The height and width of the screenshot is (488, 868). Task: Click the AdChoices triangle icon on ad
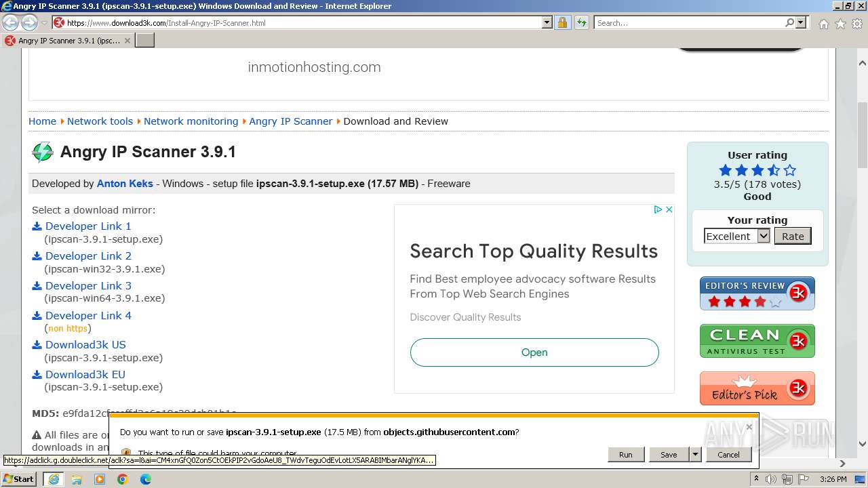click(x=658, y=209)
